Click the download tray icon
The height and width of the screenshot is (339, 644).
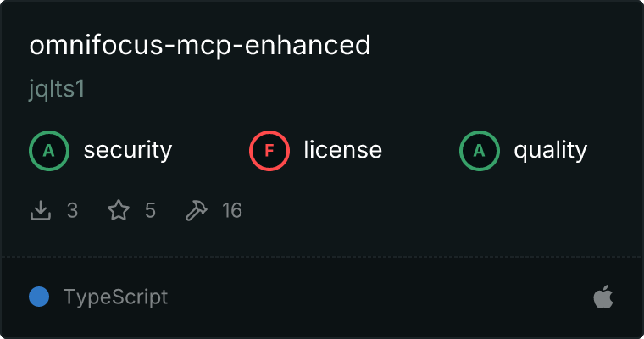(41, 210)
